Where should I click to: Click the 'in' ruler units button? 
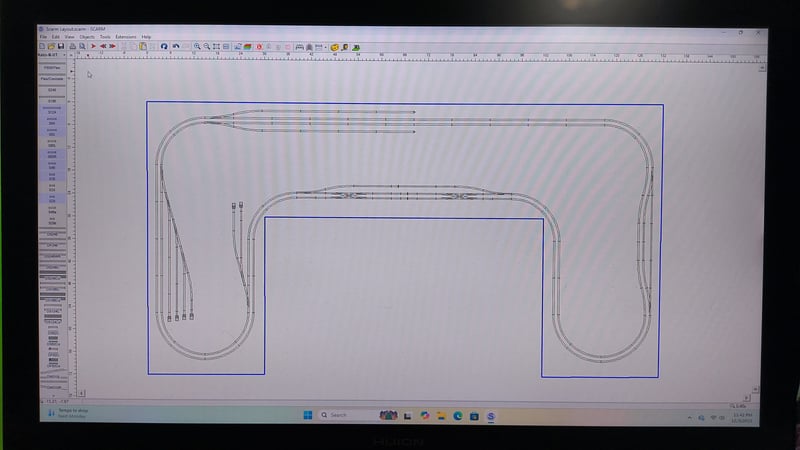(71, 55)
